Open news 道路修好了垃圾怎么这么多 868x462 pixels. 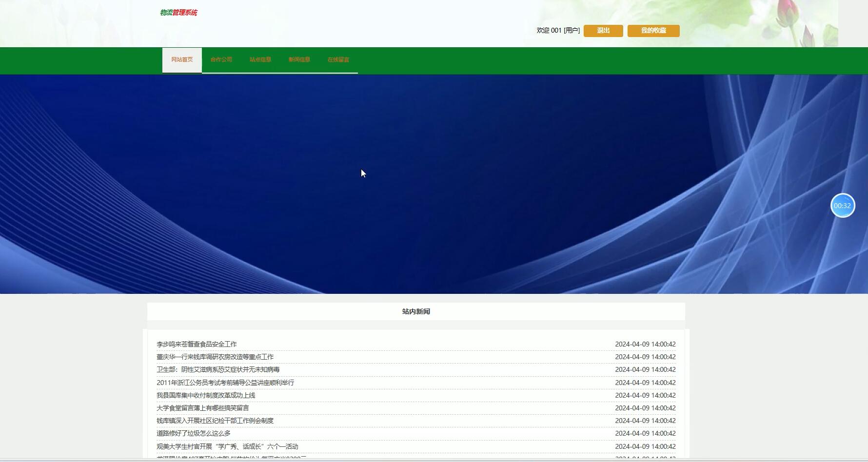pyautogui.click(x=193, y=433)
